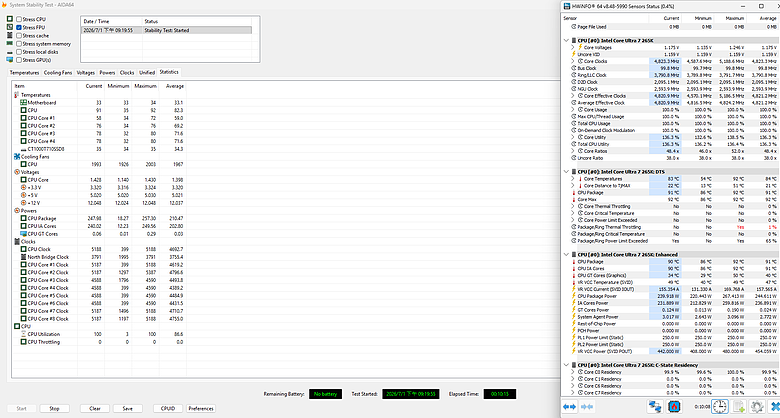Open CPUID button in AIDA64
Image resolution: width=780 pixels, height=418 pixels.
click(x=168, y=409)
